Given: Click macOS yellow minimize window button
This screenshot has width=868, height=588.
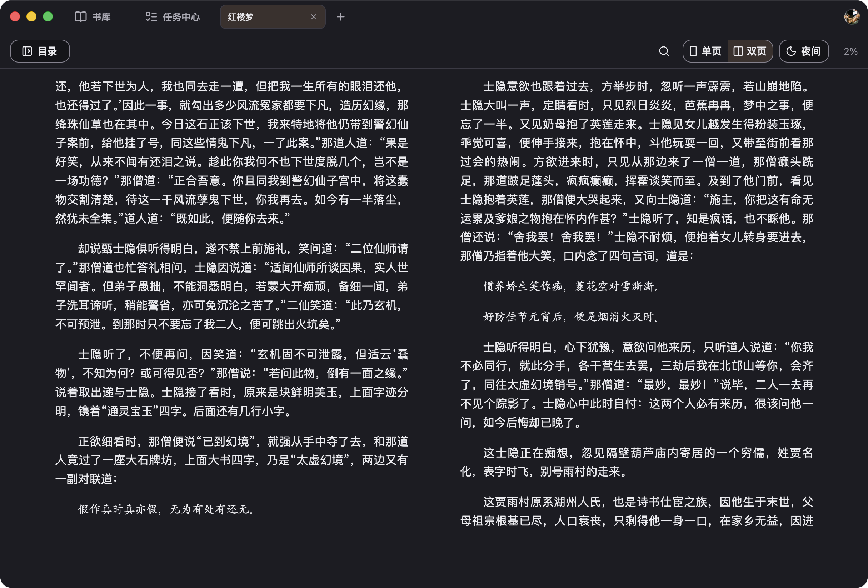Looking at the screenshot, I should (31, 16).
